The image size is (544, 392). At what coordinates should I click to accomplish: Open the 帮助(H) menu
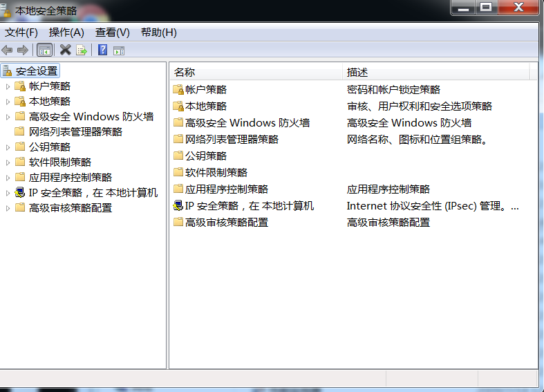pos(158,32)
